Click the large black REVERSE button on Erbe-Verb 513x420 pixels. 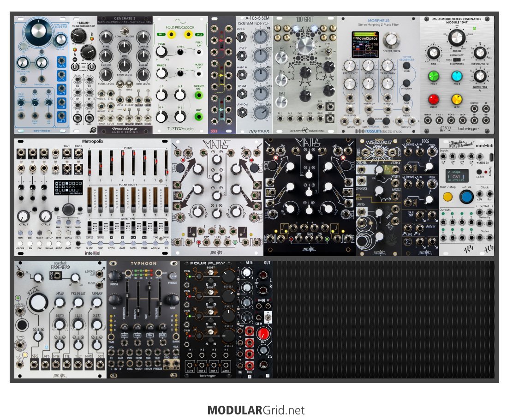[22, 325]
